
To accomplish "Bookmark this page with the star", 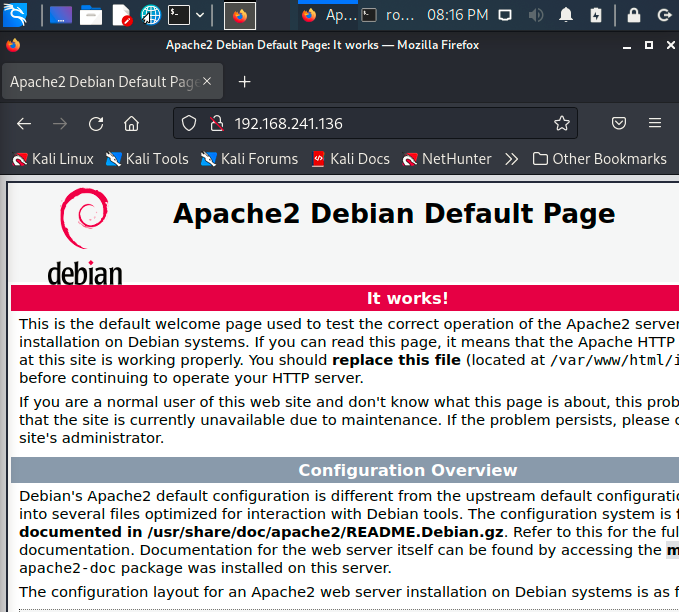I will pos(562,123).
